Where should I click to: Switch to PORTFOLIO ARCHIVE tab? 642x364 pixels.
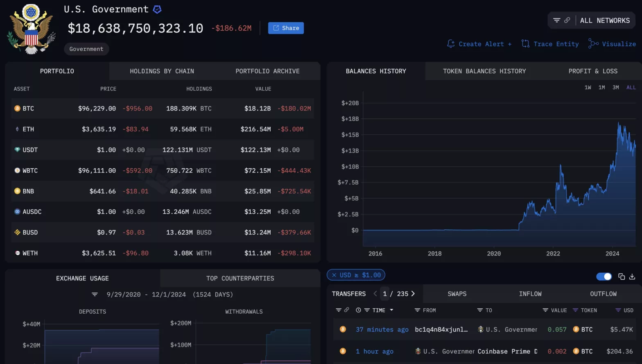[267, 71]
